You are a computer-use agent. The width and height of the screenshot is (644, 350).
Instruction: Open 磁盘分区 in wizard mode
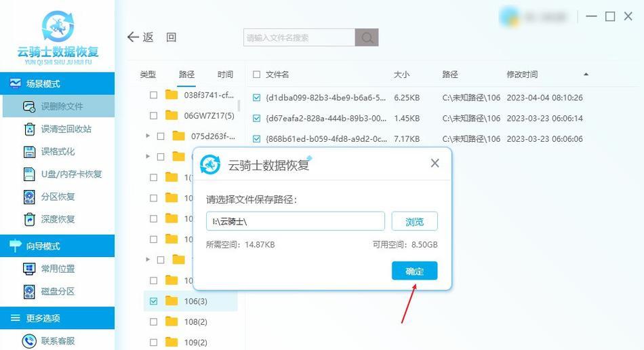pyautogui.click(x=58, y=292)
